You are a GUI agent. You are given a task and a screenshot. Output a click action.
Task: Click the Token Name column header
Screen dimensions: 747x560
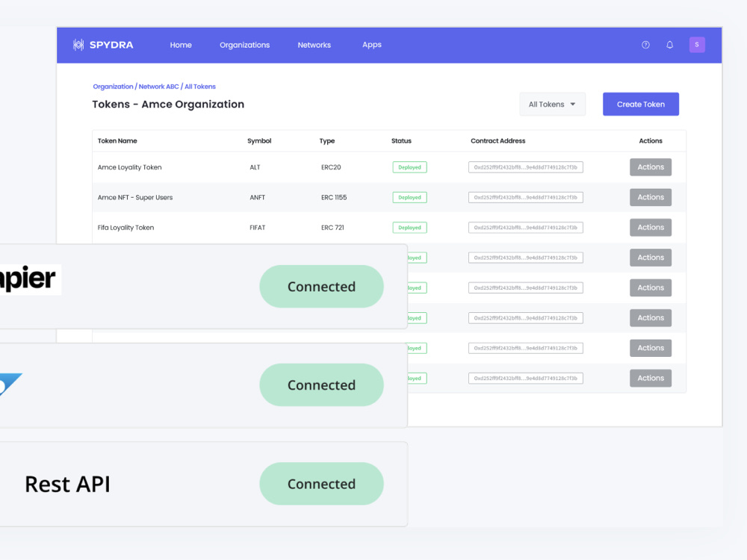(117, 141)
